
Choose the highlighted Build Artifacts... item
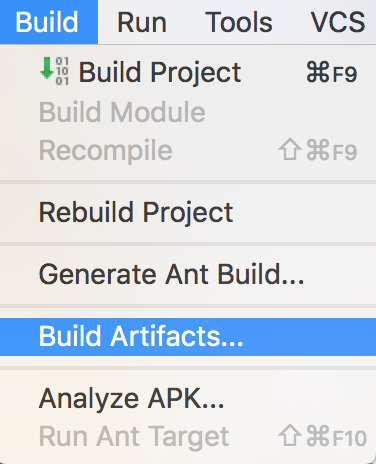188,337
